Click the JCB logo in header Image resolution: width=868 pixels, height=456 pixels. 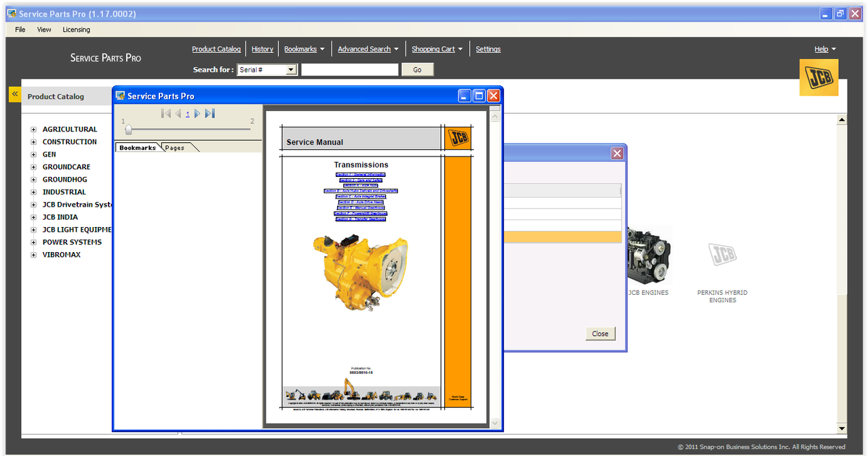point(818,77)
